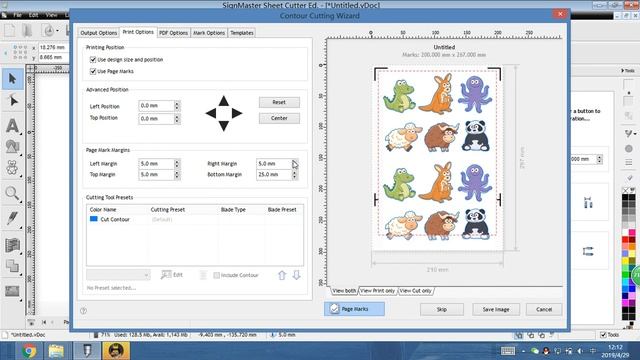Select the Pen drawing tool in left toolbar
The image size is (640, 360).
click(x=12, y=219)
